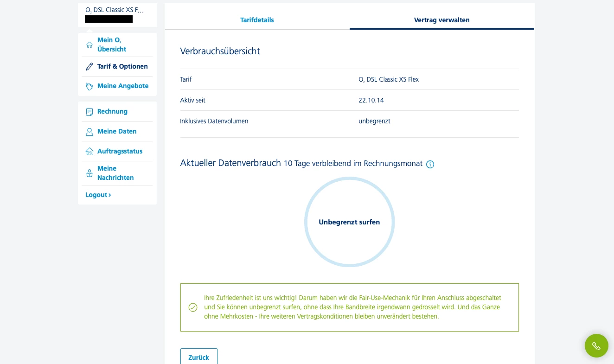Switch to the Tarifdetails tab

click(257, 20)
